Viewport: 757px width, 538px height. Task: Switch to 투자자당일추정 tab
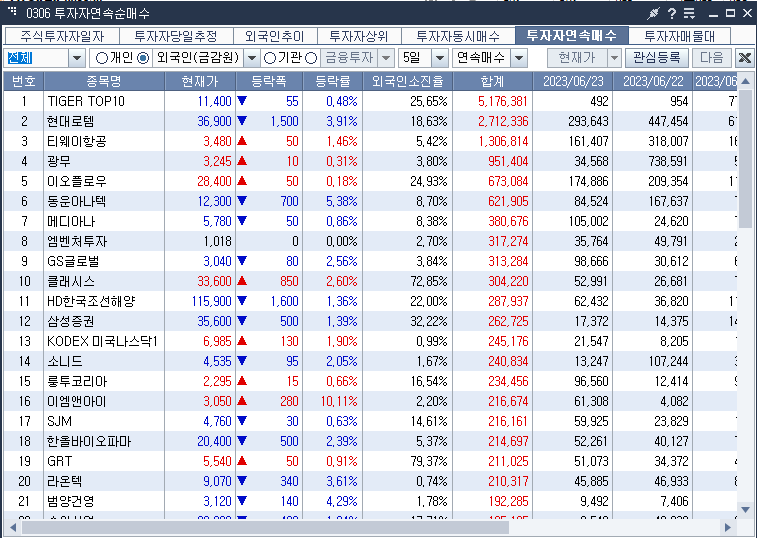pos(176,36)
